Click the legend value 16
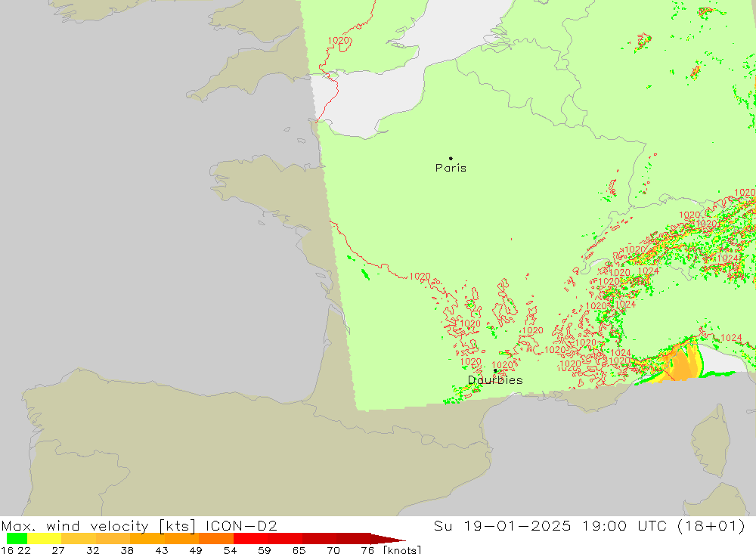Screen dimensions: 756x554 (x=7, y=550)
